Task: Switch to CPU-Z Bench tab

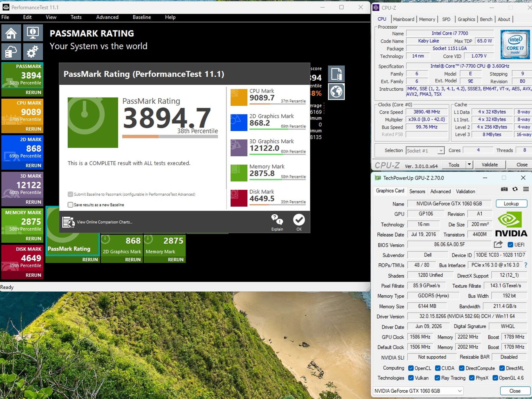Action: (486, 19)
